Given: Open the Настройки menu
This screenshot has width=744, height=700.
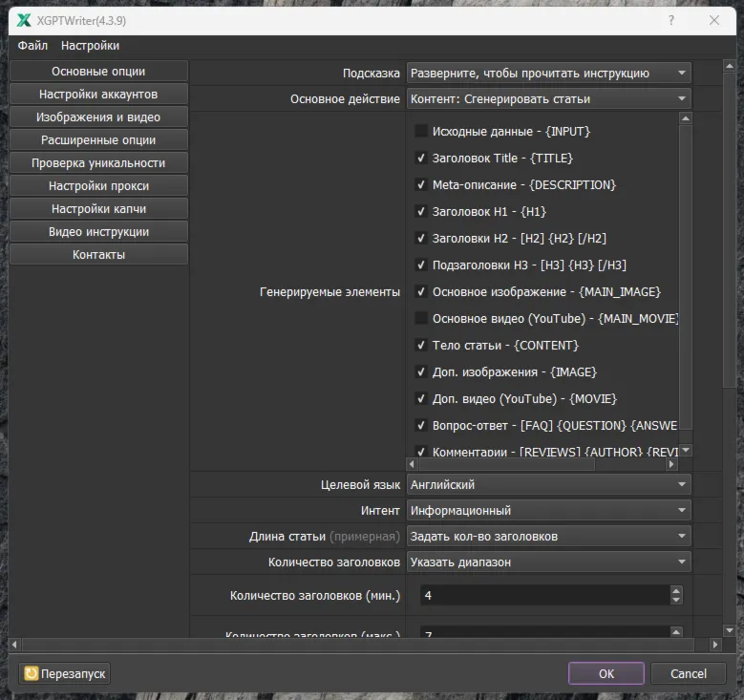Looking at the screenshot, I should coord(91,46).
